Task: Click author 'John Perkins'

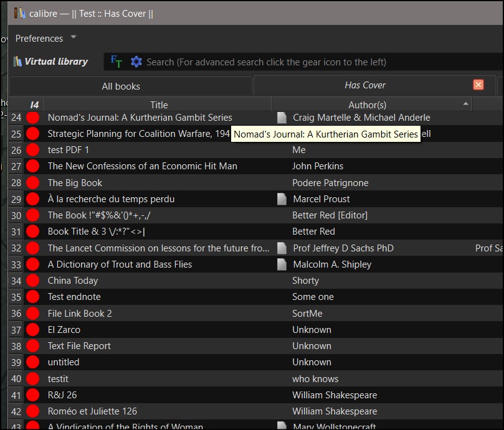Action: (318, 166)
